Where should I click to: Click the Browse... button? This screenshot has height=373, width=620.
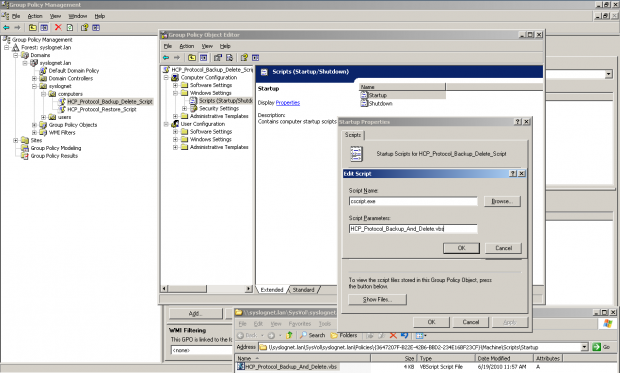[502, 201]
